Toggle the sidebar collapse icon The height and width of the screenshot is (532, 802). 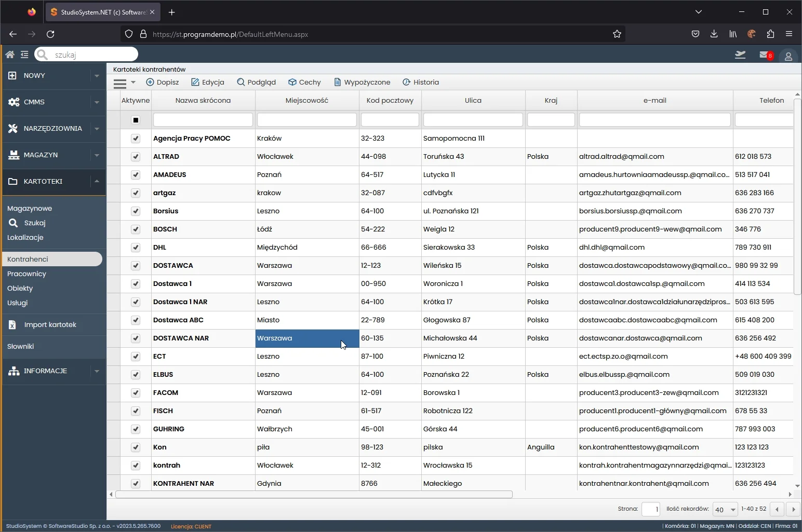(x=24, y=54)
